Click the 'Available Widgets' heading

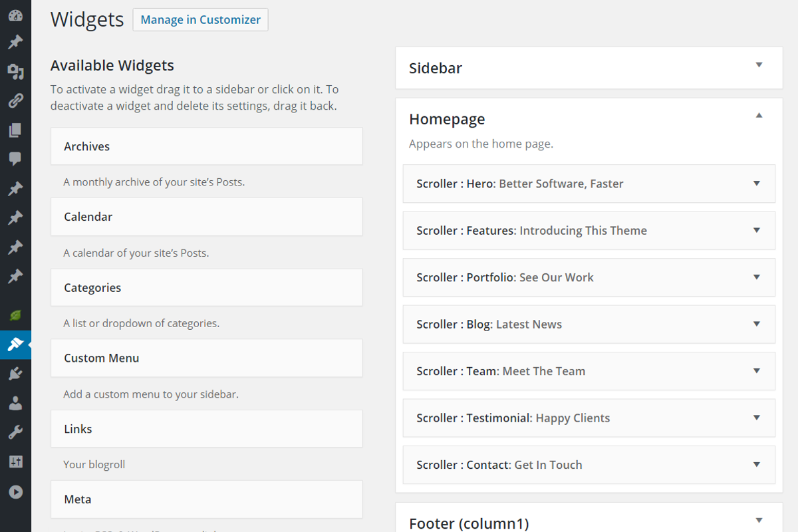pyautogui.click(x=112, y=65)
